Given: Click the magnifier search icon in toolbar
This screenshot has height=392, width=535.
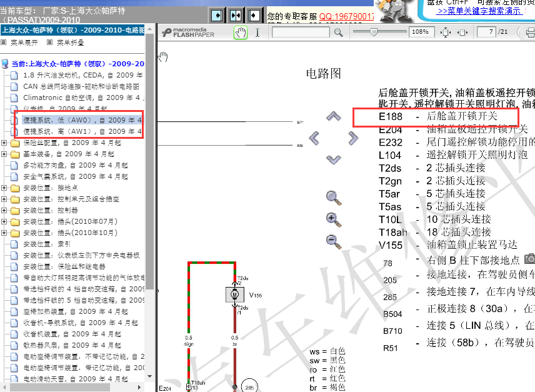Looking at the screenshot, I should 338,33.
